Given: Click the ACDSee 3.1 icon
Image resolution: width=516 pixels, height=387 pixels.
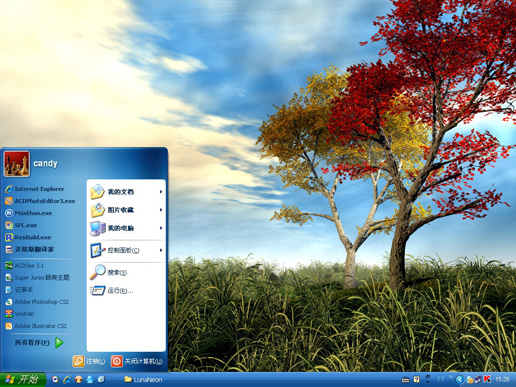Looking at the screenshot, I should coord(9,266).
